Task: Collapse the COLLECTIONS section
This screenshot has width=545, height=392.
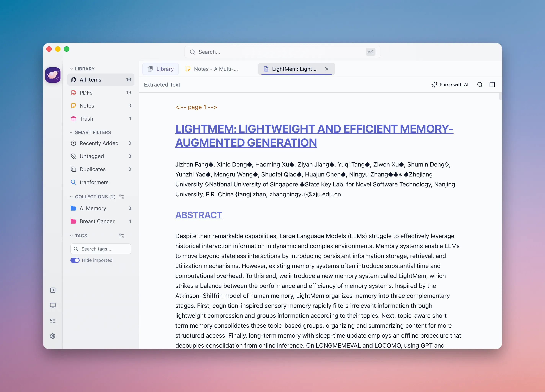Action: tap(71, 197)
